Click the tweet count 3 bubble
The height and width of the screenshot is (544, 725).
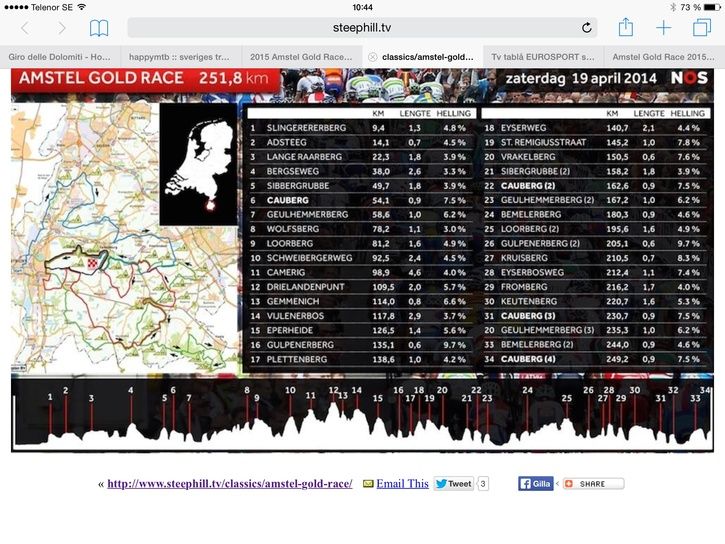[x=483, y=483]
